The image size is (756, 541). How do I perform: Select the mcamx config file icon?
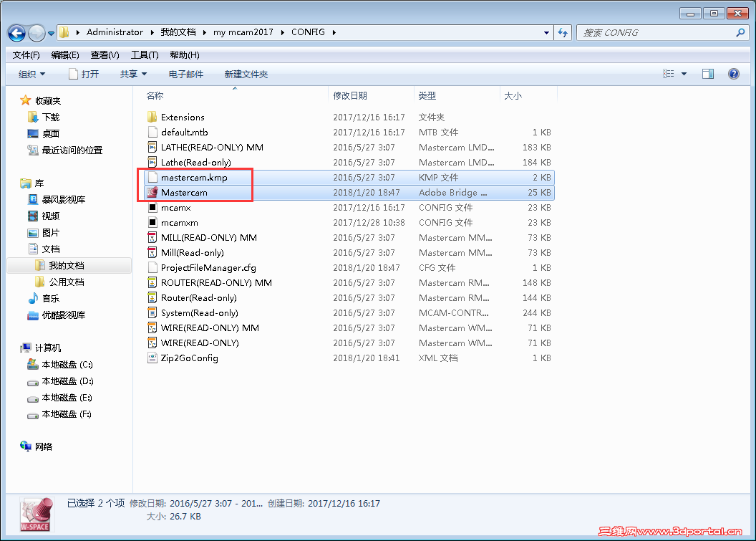tap(152, 208)
